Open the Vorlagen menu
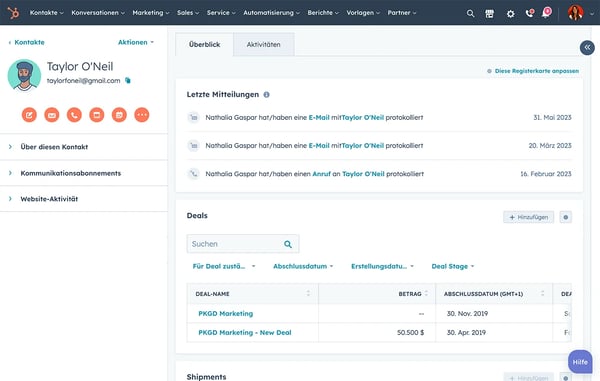600x381 pixels. point(363,13)
